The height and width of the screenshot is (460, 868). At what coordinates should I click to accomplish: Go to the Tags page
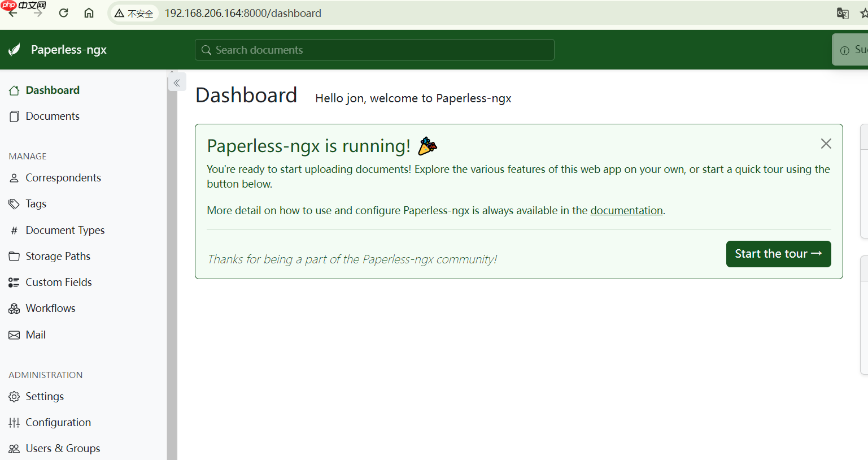36,204
